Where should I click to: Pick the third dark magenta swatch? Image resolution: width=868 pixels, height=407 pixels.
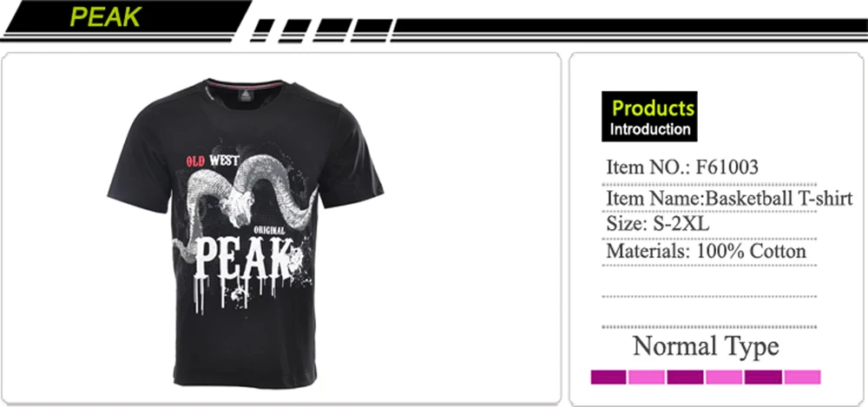(x=685, y=377)
